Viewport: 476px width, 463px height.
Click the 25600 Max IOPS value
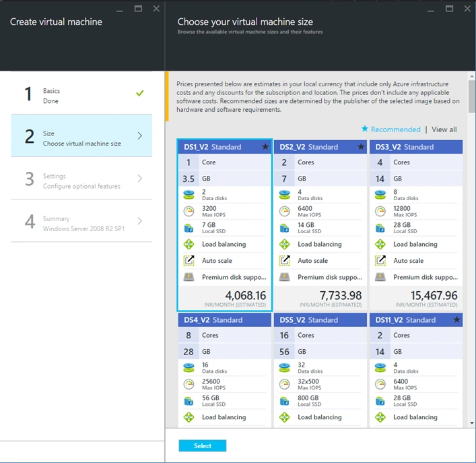(x=211, y=381)
